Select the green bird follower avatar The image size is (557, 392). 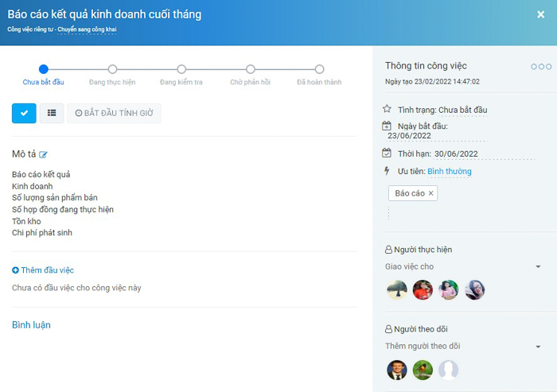pos(423,370)
